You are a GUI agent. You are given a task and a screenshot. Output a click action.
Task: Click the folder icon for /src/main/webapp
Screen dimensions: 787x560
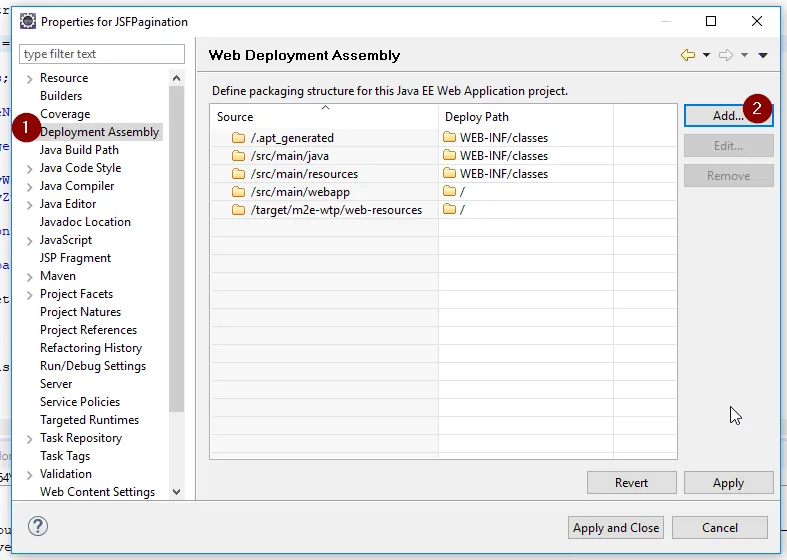click(x=238, y=192)
